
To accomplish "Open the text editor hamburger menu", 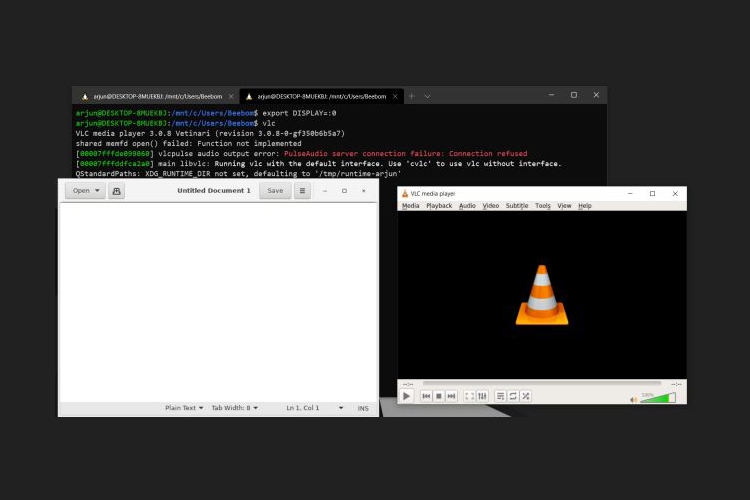I will click(x=302, y=190).
